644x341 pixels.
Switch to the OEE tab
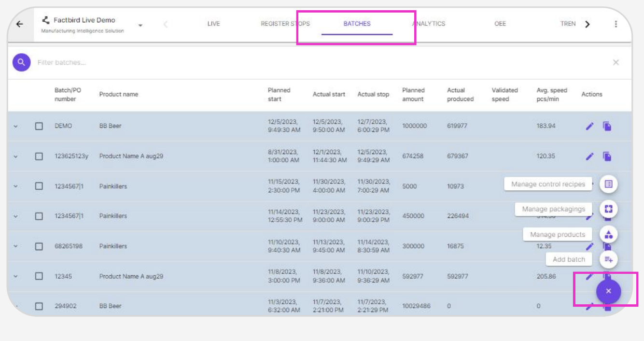[x=500, y=24]
